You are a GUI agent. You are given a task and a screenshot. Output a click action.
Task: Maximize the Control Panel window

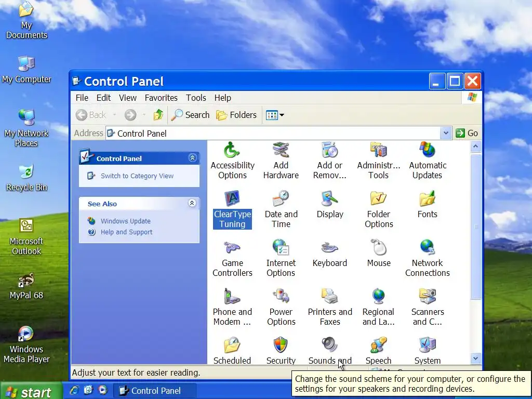pyautogui.click(x=455, y=81)
